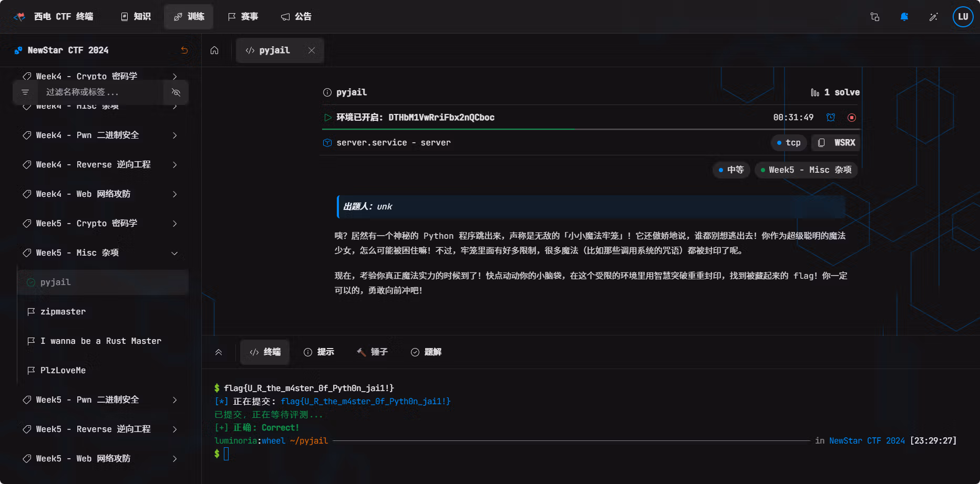The image size is (980, 484).
Task: Expand Week5 - Crypto 密码学 category
Action: (100, 224)
